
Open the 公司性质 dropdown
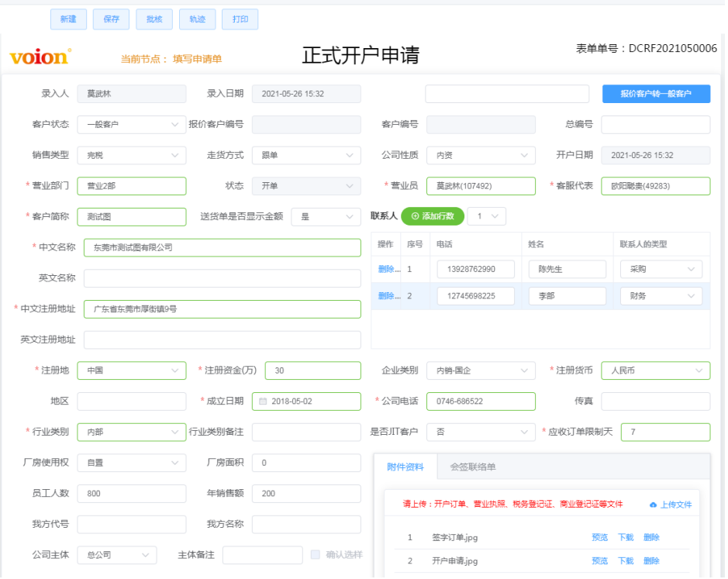pyautogui.click(x=481, y=156)
